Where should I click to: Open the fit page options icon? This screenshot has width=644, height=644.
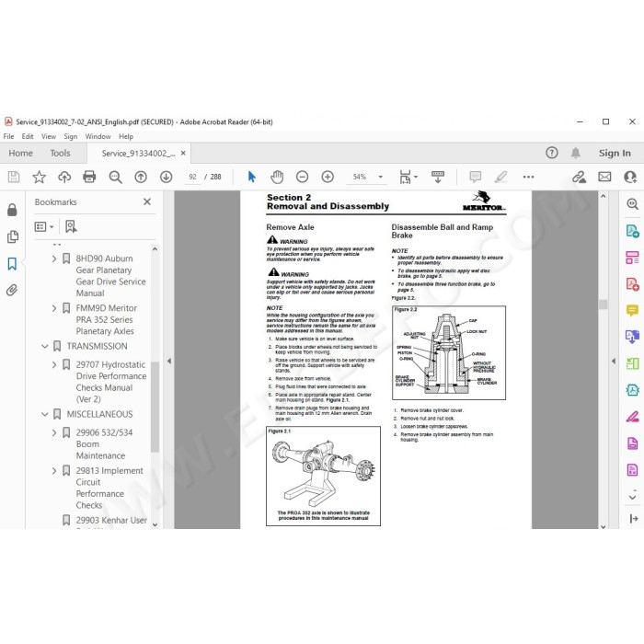point(408,177)
